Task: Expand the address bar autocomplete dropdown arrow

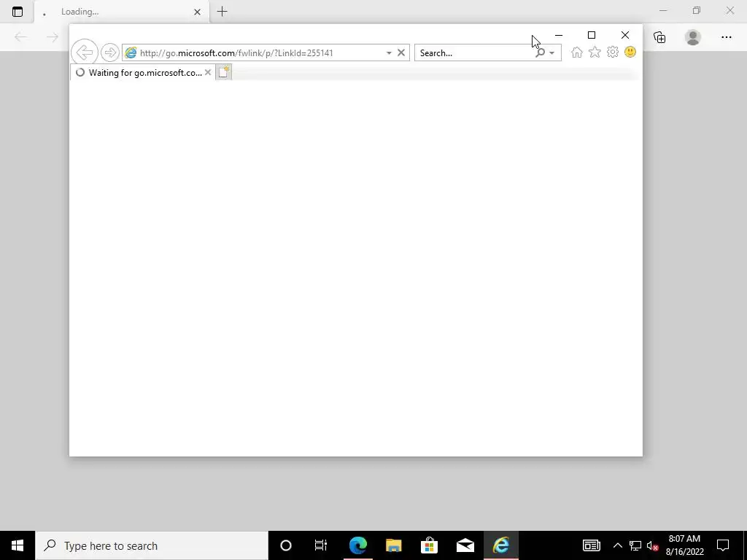Action: (389, 52)
